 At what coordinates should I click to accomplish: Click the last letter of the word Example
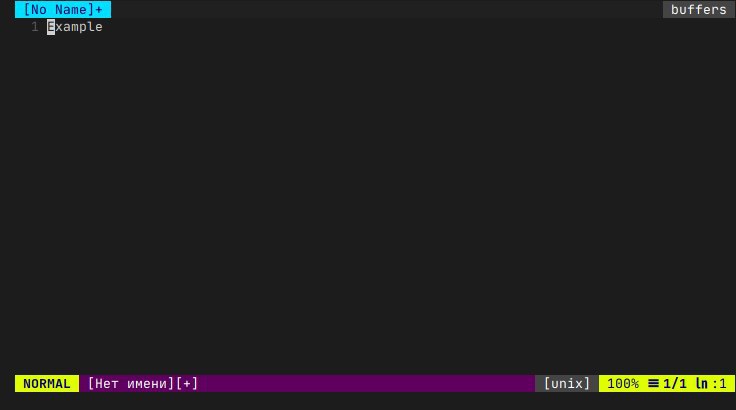tap(99, 27)
